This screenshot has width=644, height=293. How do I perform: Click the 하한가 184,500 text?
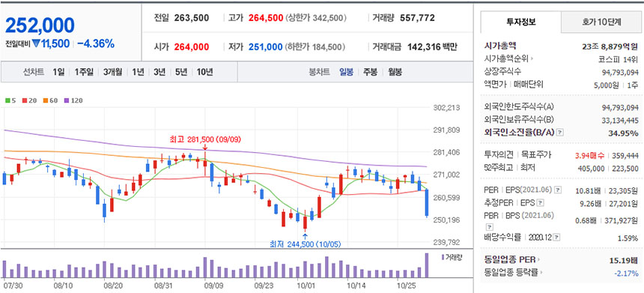315,47
